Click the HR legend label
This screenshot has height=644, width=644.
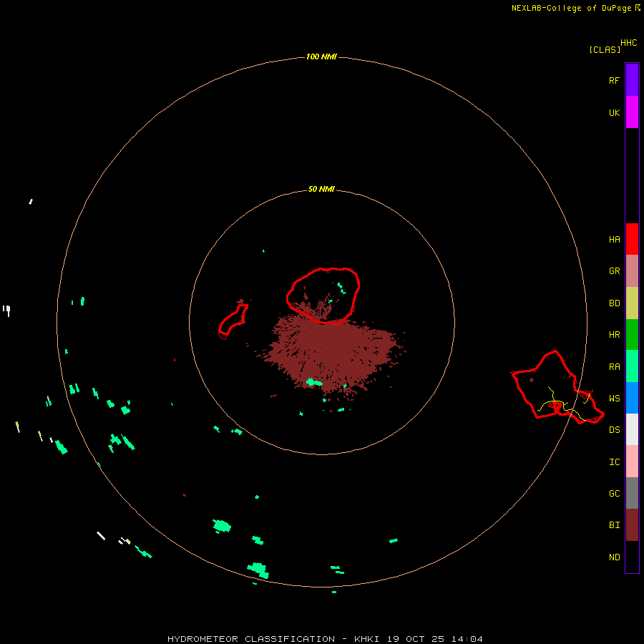614,335
